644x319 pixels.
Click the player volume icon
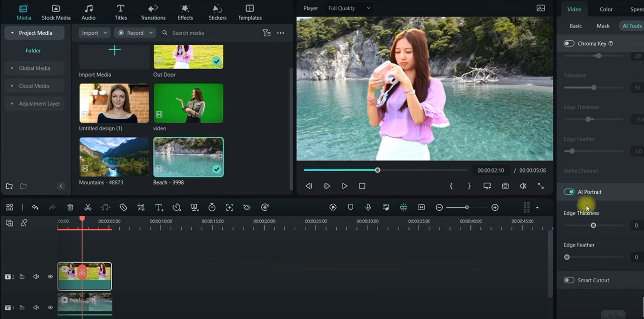pos(523,186)
